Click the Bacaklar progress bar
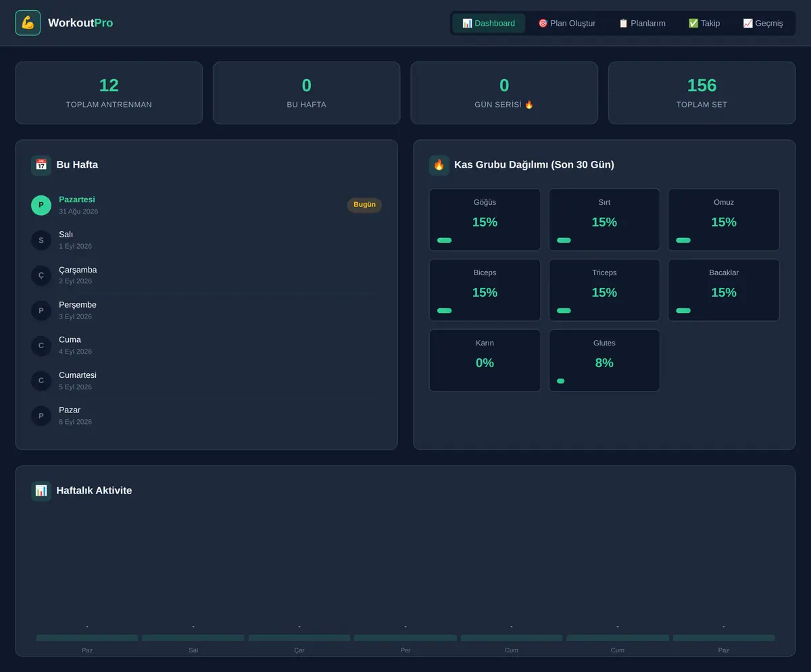The width and height of the screenshot is (811, 672). click(683, 310)
